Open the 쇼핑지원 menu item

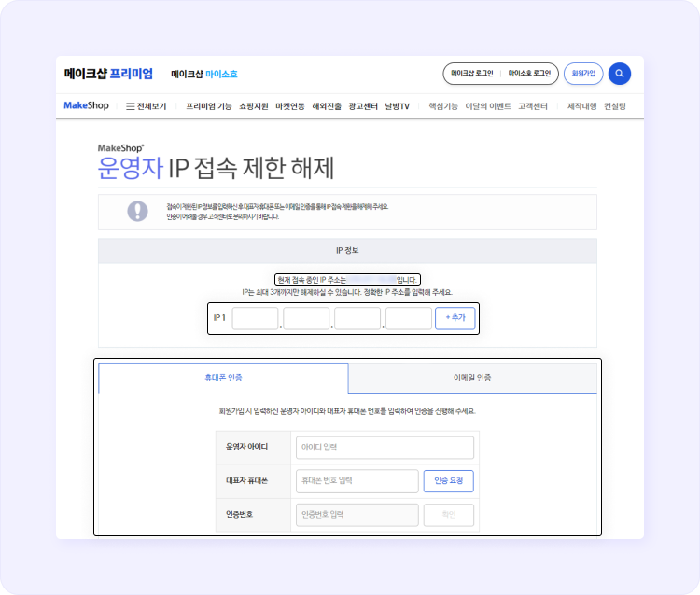(253, 106)
